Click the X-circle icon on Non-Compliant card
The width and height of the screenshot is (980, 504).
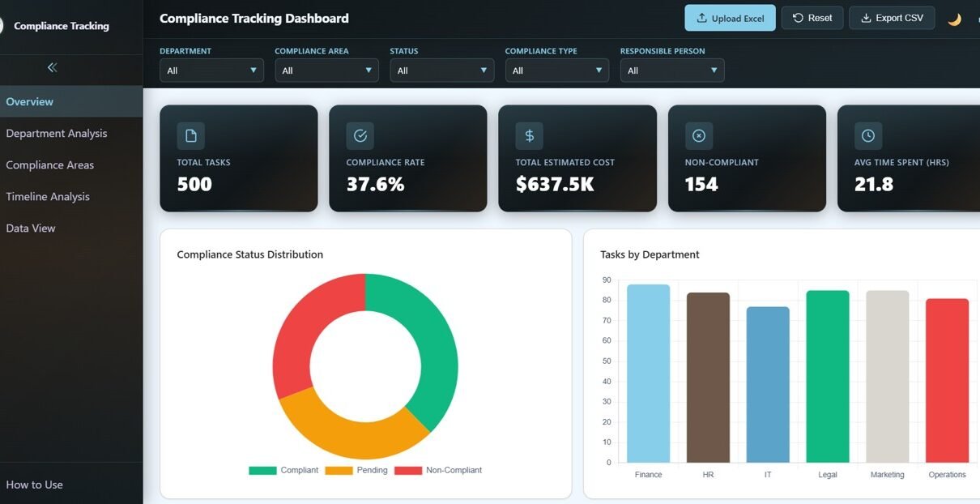[x=699, y=136]
